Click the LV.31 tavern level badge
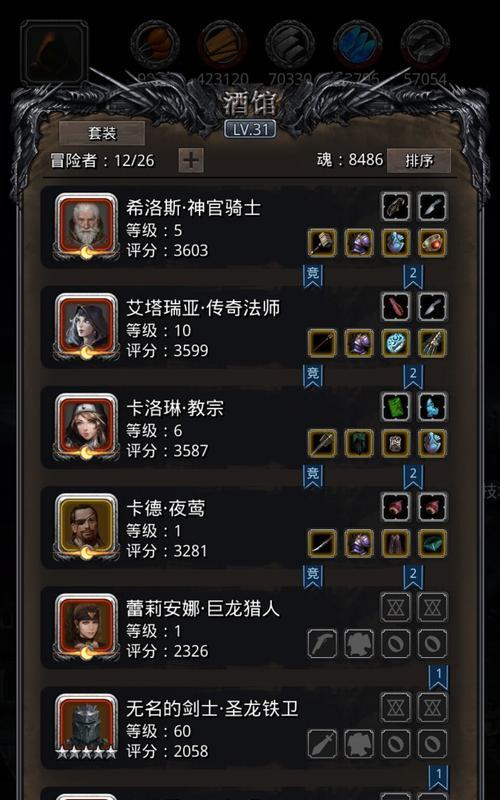The height and width of the screenshot is (800, 500). coord(250,129)
